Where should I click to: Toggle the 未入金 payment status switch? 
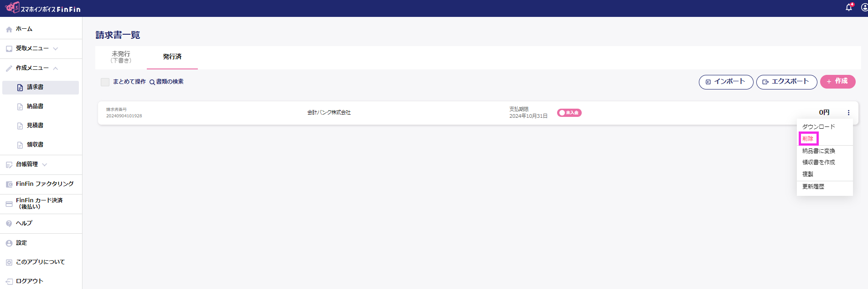pos(569,113)
